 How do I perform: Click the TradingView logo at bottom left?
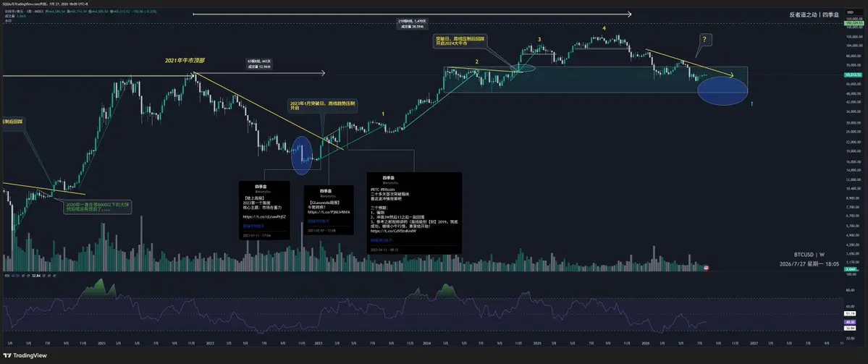click(x=25, y=355)
